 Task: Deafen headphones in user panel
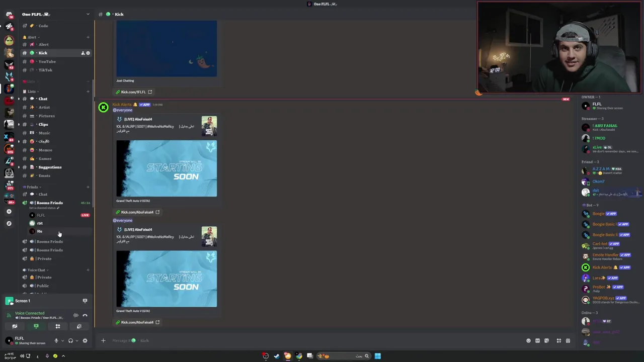[70, 340]
